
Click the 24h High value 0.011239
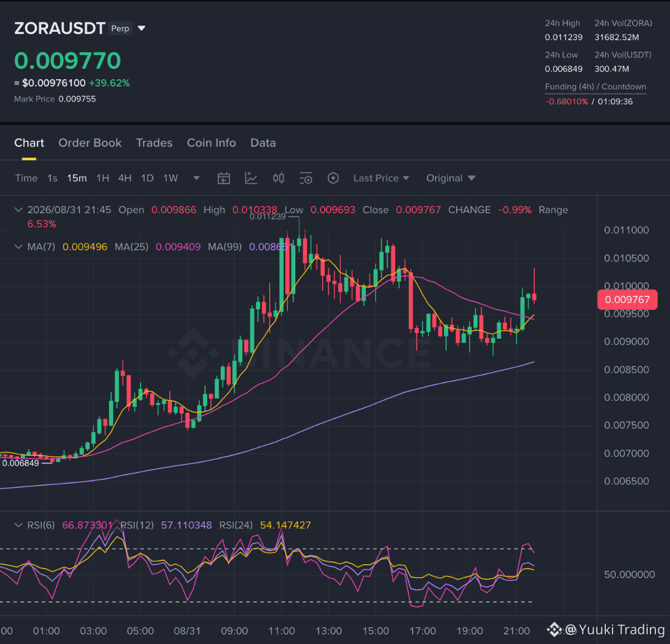pos(564,37)
